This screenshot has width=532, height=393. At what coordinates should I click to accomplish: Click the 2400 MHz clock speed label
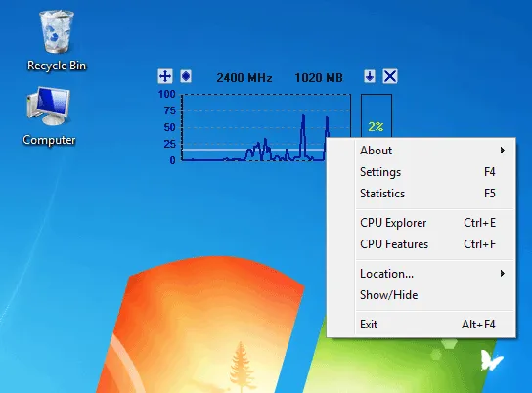coord(244,78)
